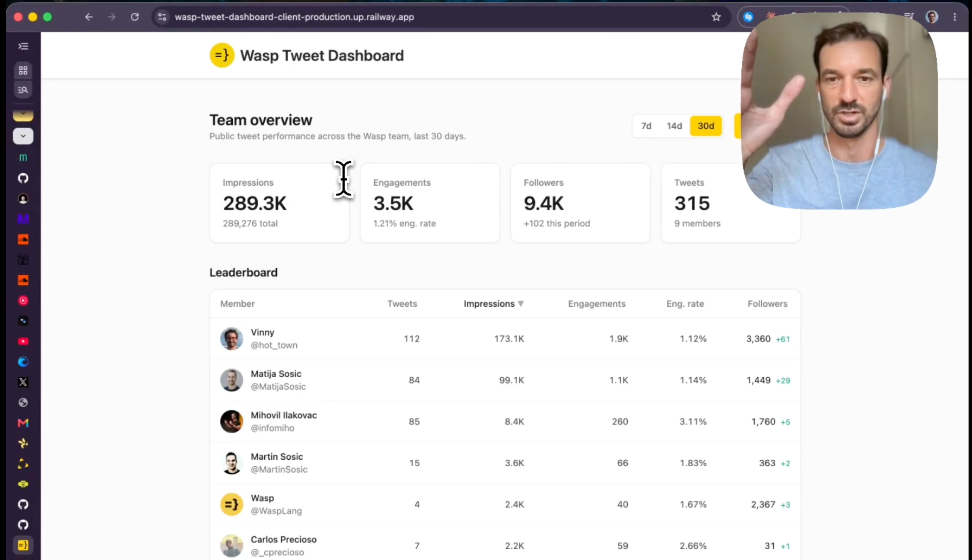Open the GitHub tab just above the Wasp tab
Viewport: 972px width, 560px height.
23,525
